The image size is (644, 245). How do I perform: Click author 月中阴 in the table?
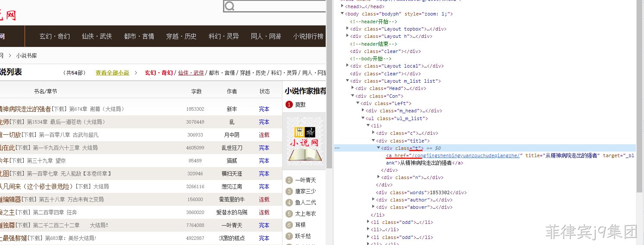coord(232,135)
